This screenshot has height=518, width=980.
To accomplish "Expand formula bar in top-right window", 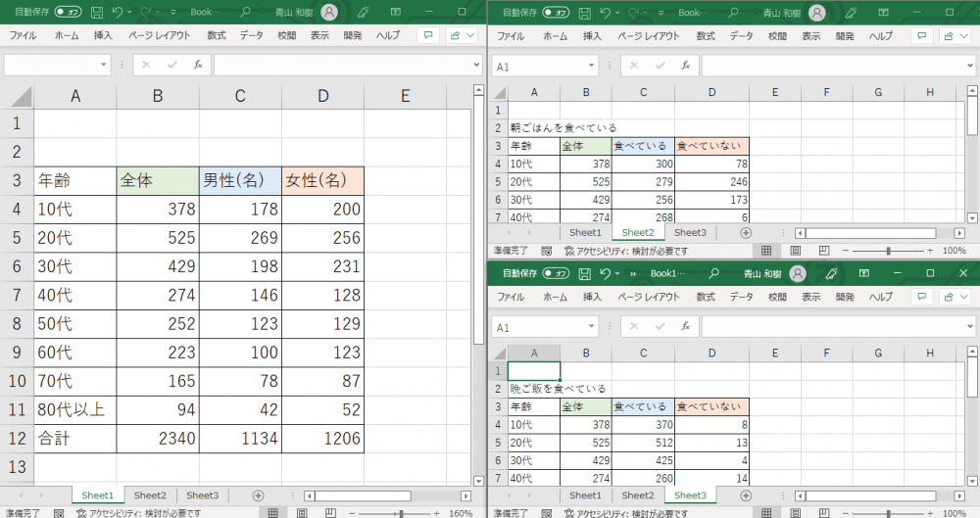I will click(x=970, y=65).
